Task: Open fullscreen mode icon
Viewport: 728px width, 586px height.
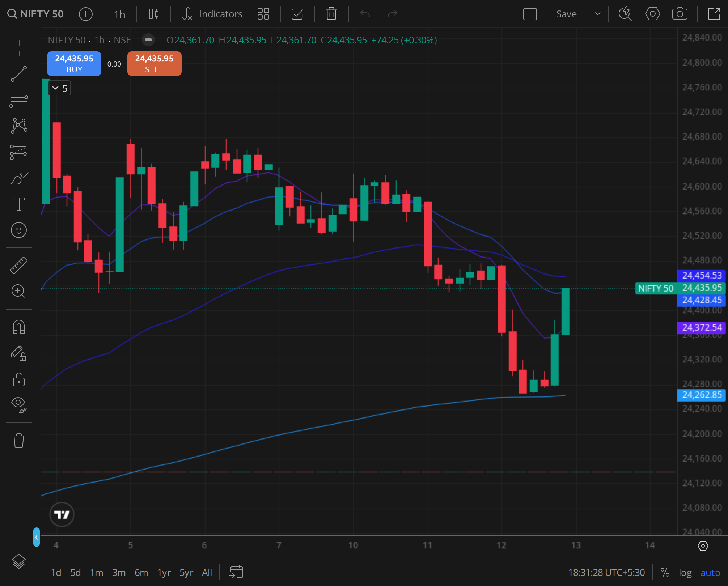Action: click(714, 14)
